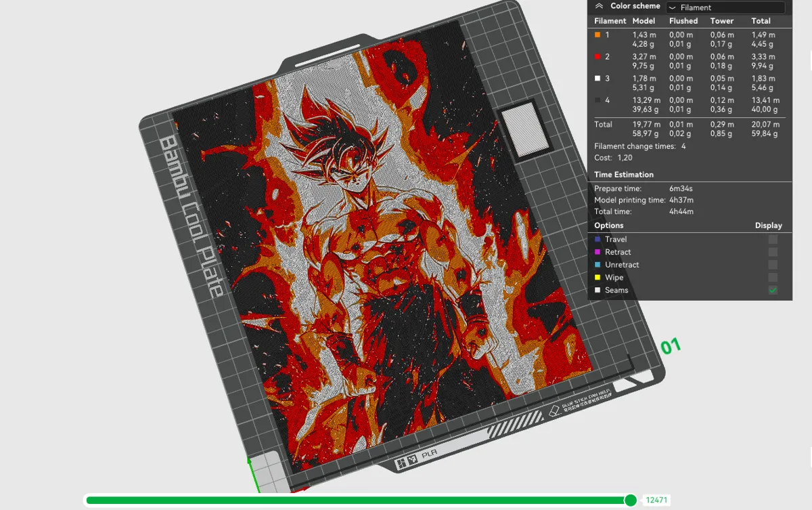Enable the Travel display checkbox
Screen dimensions: 812x510
773,239
